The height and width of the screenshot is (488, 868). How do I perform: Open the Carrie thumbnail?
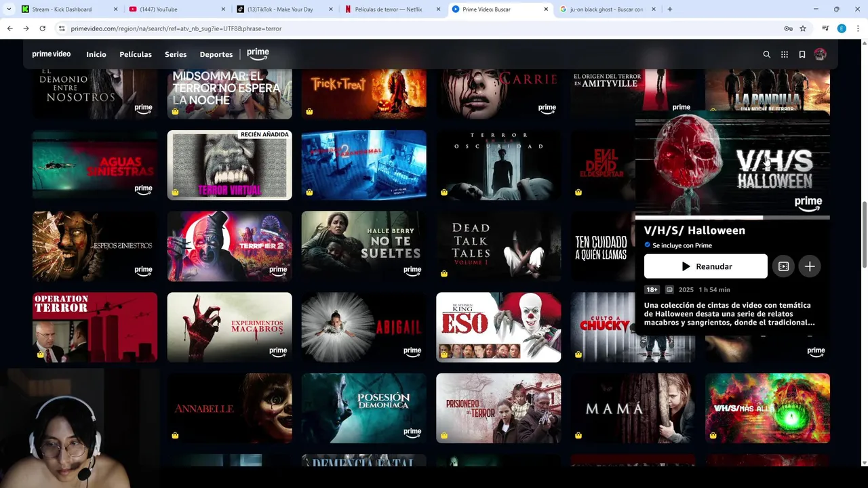point(498,93)
